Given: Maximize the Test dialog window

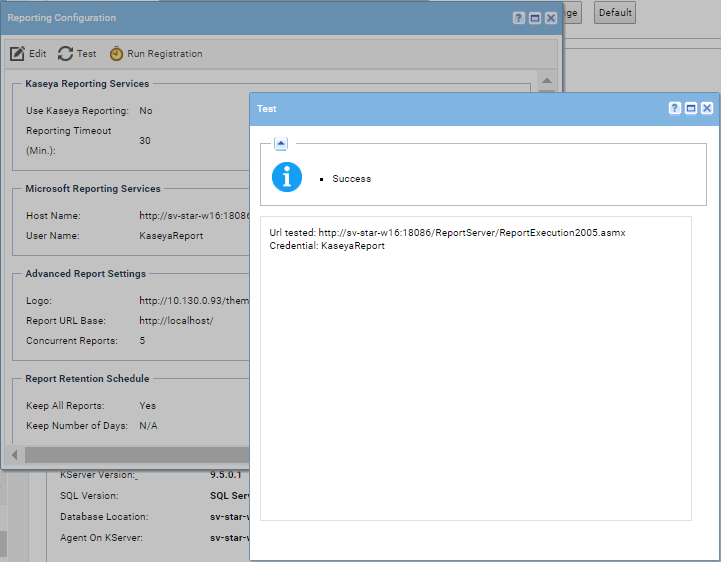Looking at the screenshot, I should coord(691,108).
